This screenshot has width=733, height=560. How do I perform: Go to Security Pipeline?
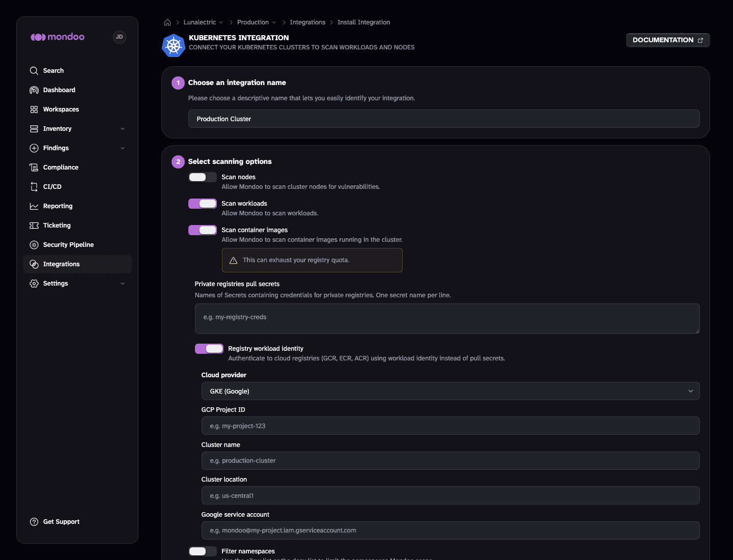(77, 245)
